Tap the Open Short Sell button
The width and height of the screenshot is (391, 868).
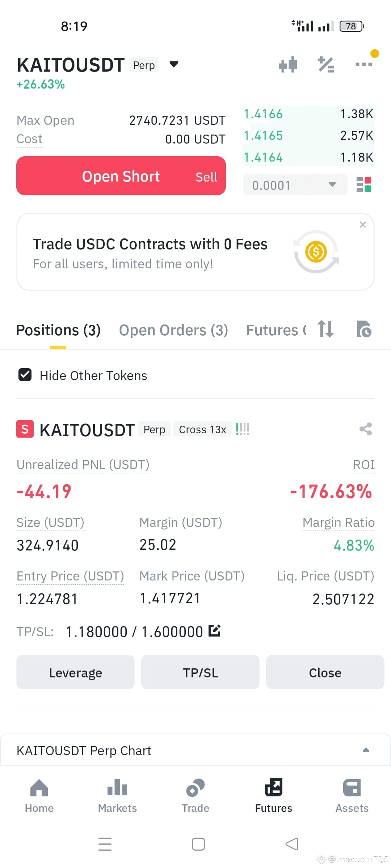pyautogui.click(x=121, y=176)
